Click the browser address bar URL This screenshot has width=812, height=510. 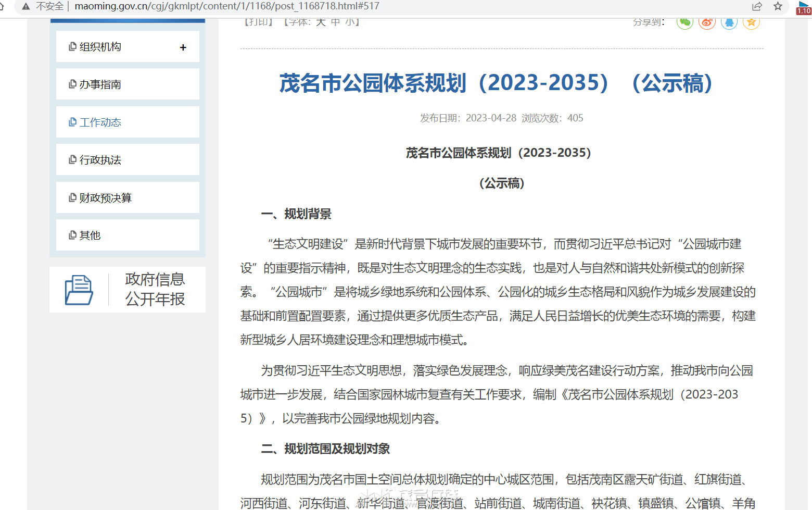point(227,6)
